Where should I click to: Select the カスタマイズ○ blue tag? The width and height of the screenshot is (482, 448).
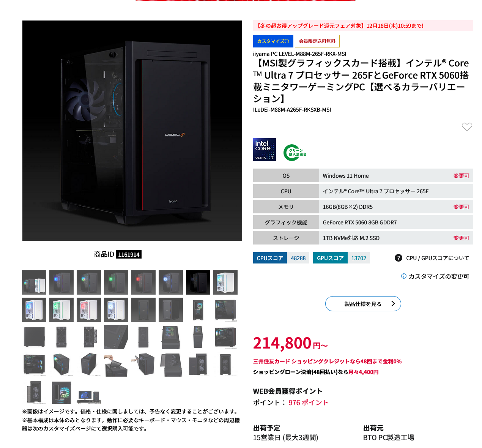tap(273, 41)
